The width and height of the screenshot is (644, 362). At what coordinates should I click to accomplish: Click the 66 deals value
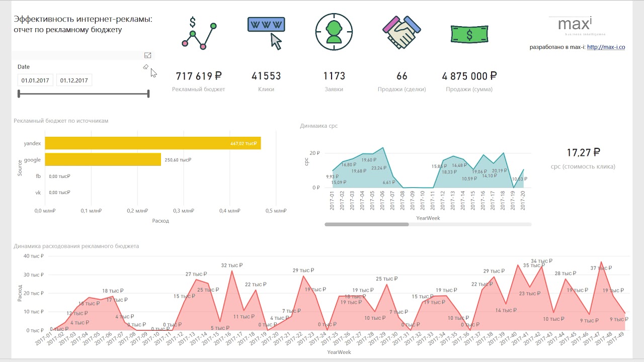coord(402,76)
